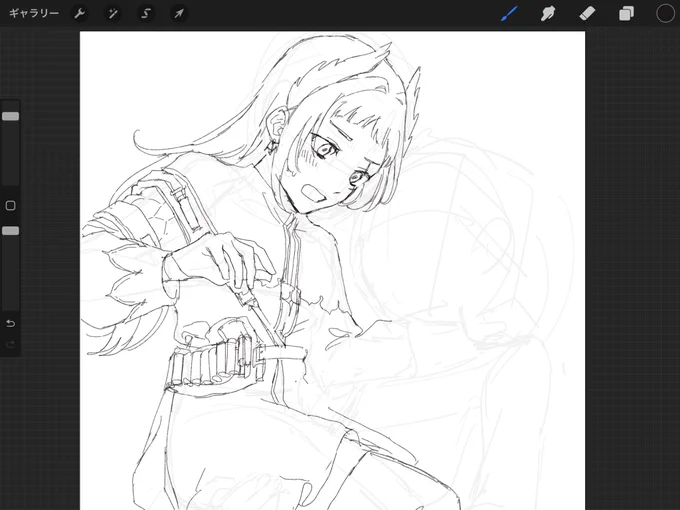Open the ギャラリー gallery view
The width and height of the screenshot is (680, 510).
34,13
